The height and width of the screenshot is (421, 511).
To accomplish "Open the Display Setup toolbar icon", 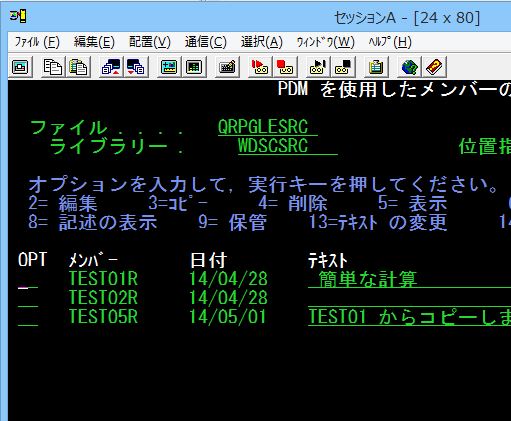I will 169,67.
